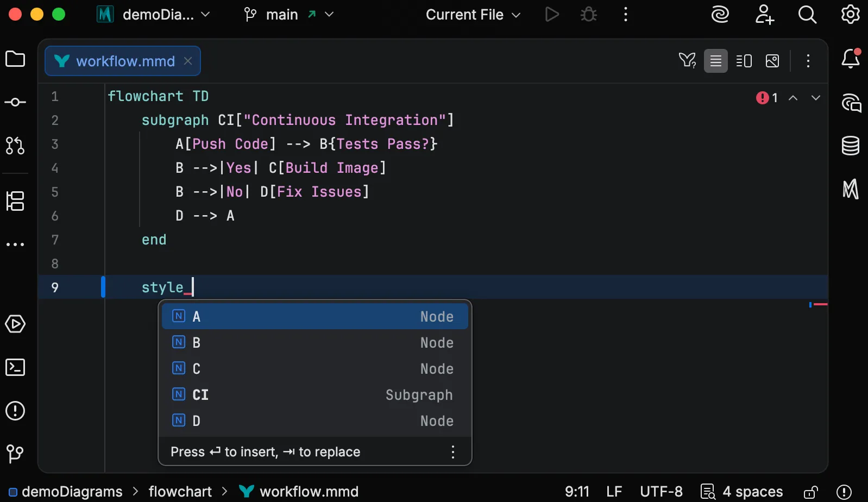Open the Project folder tool window
This screenshot has width=868, height=502.
click(15, 59)
